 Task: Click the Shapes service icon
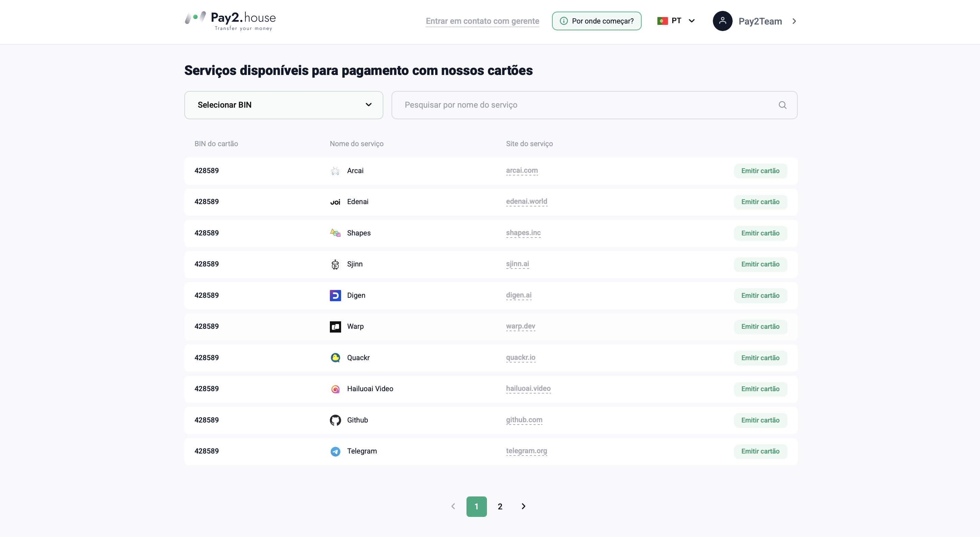pyautogui.click(x=335, y=233)
